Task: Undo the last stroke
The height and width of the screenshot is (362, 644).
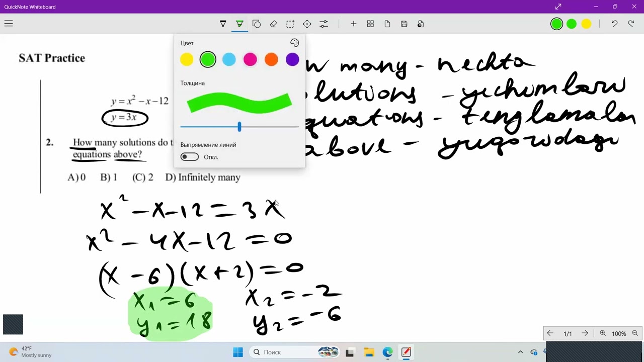Action: pyautogui.click(x=614, y=24)
